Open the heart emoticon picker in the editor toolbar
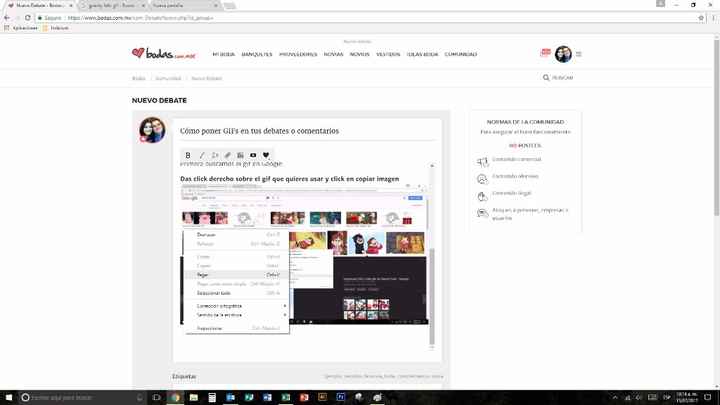Viewport: 720px width, 405px height. pyautogui.click(x=266, y=155)
